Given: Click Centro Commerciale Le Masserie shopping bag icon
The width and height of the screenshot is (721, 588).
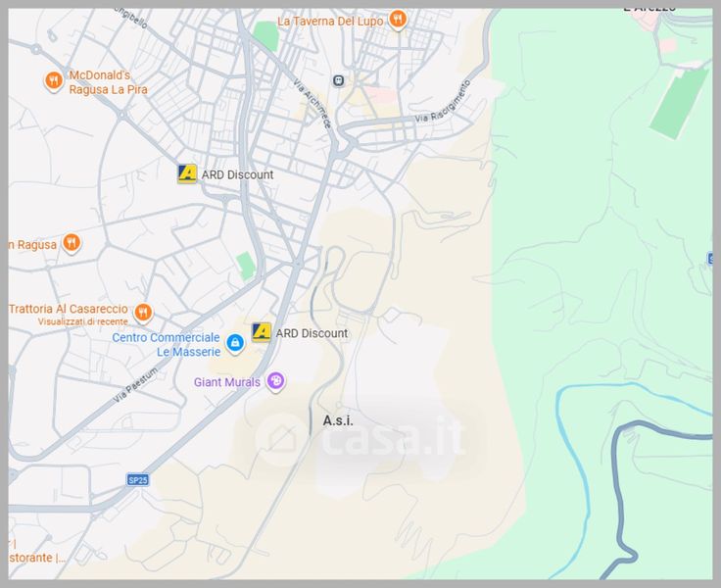Looking at the screenshot, I should [235, 344].
